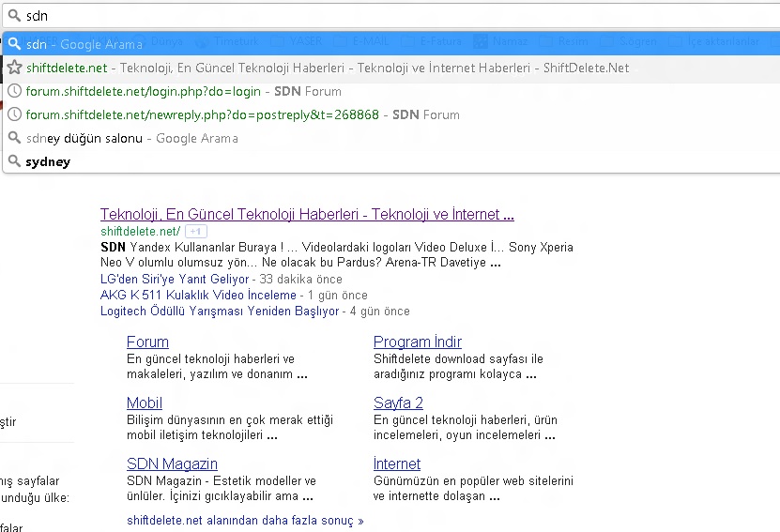Choose the 'sydney' search suggestion
The image size is (780, 532).
click(391, 161)
